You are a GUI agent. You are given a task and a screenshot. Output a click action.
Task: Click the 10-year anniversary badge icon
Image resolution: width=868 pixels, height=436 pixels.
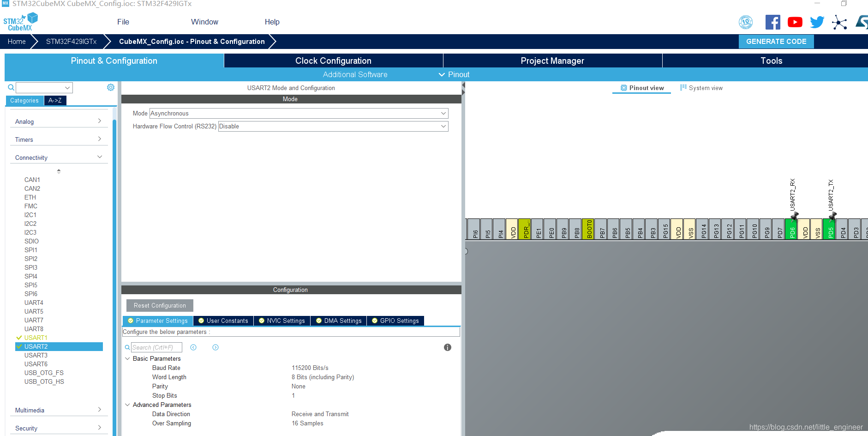746,22
